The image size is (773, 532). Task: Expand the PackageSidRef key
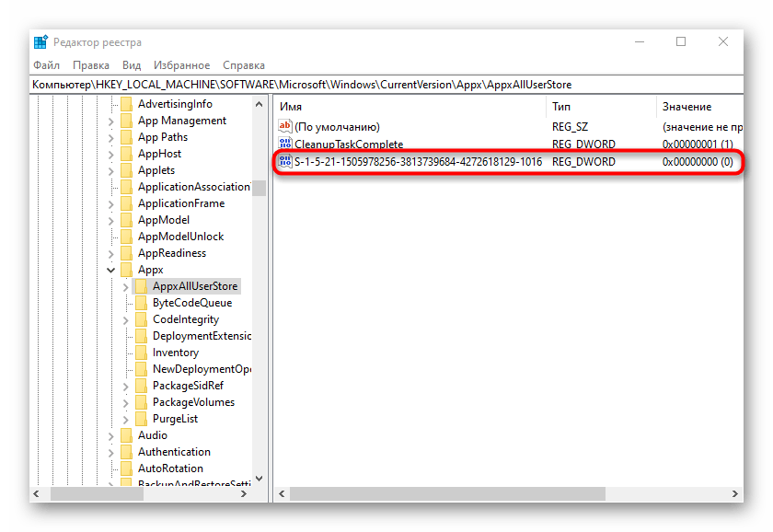point(126,386)
